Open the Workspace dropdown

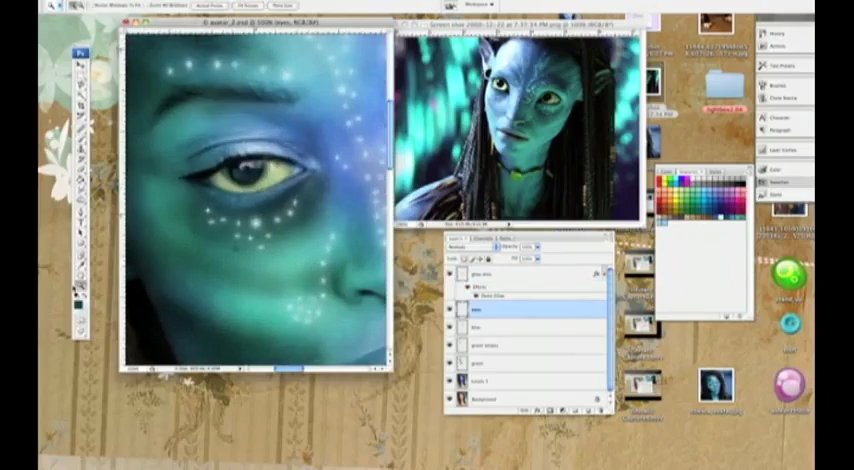tap(478, 5)
